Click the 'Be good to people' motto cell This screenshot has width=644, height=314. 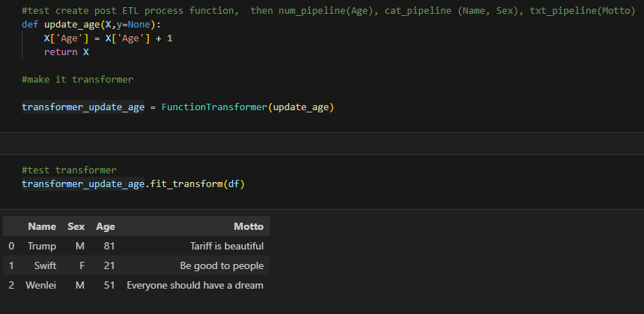point(222,265)
